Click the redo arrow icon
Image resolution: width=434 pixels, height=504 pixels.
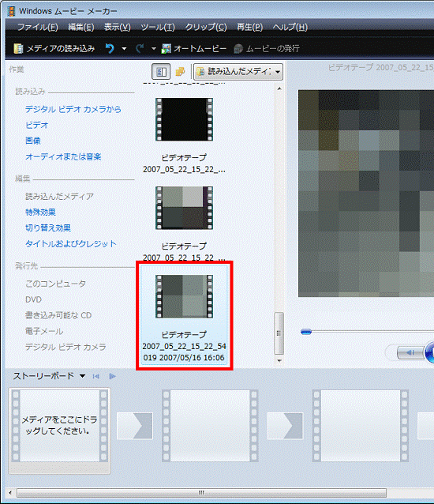coord(140,48)
